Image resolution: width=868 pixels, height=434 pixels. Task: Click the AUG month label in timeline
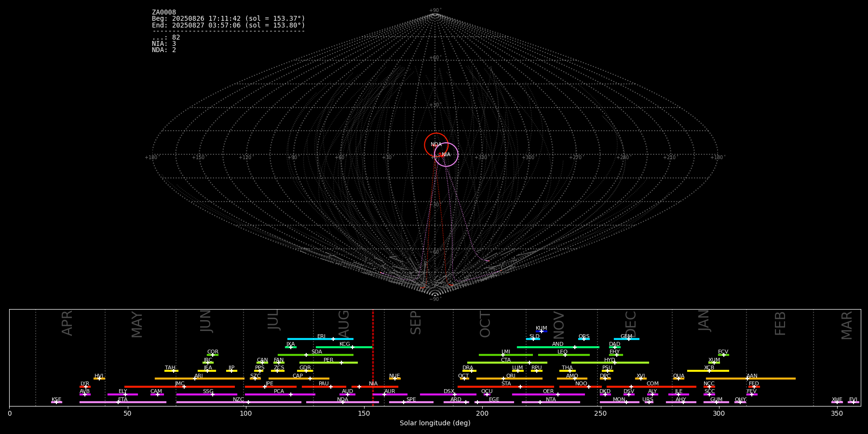tap(344, 324)
